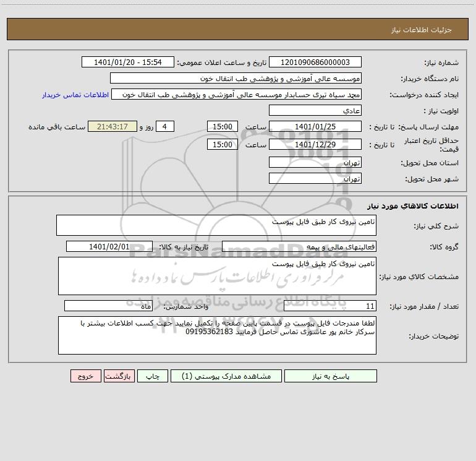
Task: Click the اولویت نیاز field عادی
Action: click(x=315, y=110)
